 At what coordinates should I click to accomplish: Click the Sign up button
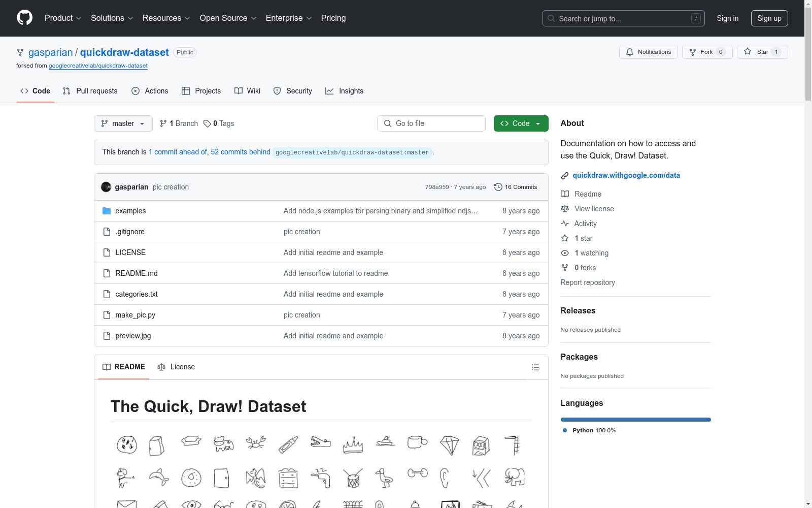(769, 18)
